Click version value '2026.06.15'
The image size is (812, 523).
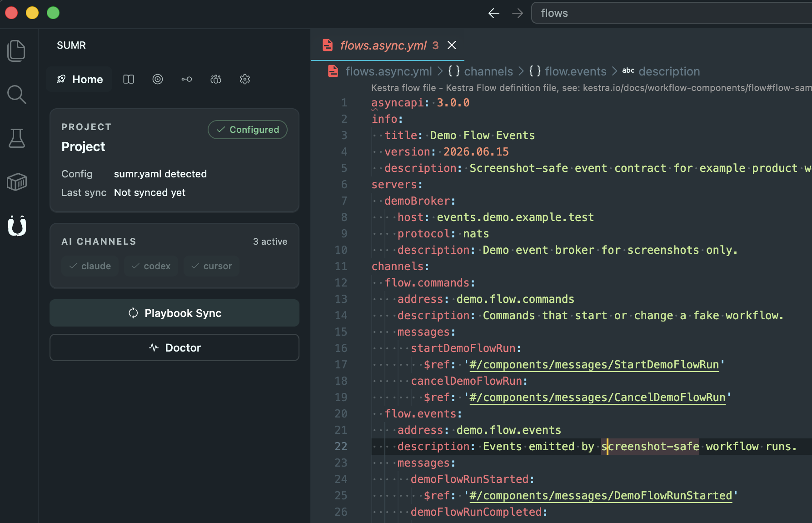(476, 152)
